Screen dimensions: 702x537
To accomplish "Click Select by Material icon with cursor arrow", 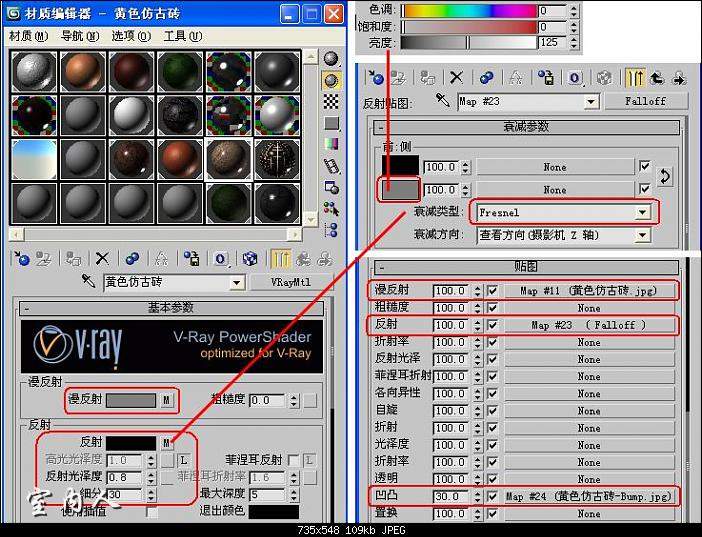I will [331, 209].
